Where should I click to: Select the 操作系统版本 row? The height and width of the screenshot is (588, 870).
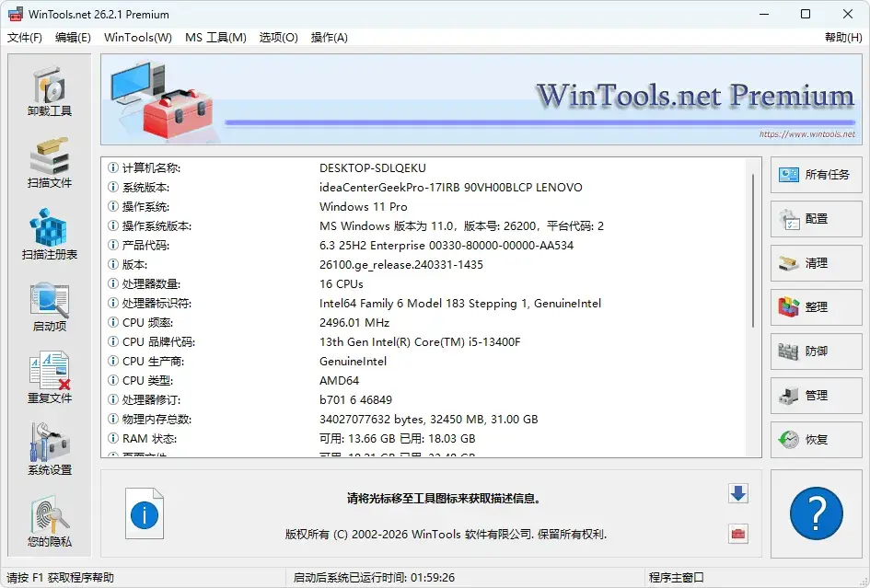(425, 226)
